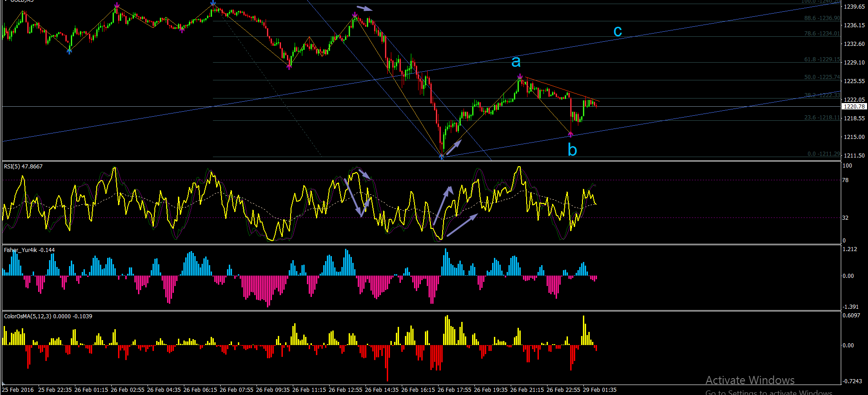This screenshot has height=395, width=868.
Task: Click the ColorOsMA(5,12,3) indicator label
Action: point(48,316)
